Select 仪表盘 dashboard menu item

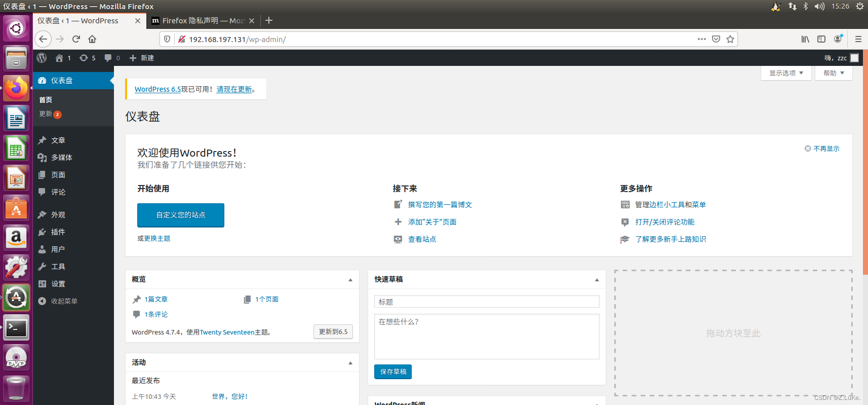[73, 81]
